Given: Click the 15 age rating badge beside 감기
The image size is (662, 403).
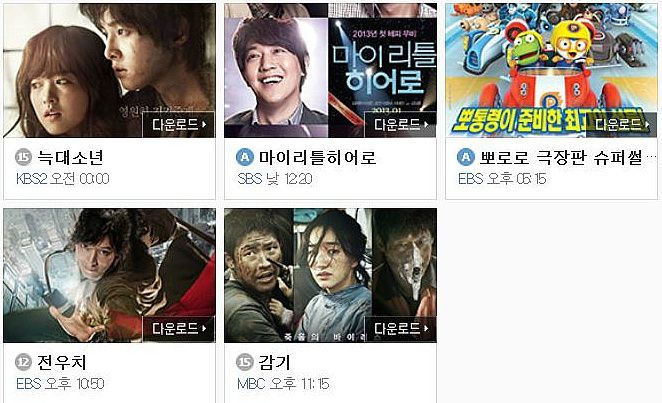Looking at the screenshot, I should click(245, 362).
